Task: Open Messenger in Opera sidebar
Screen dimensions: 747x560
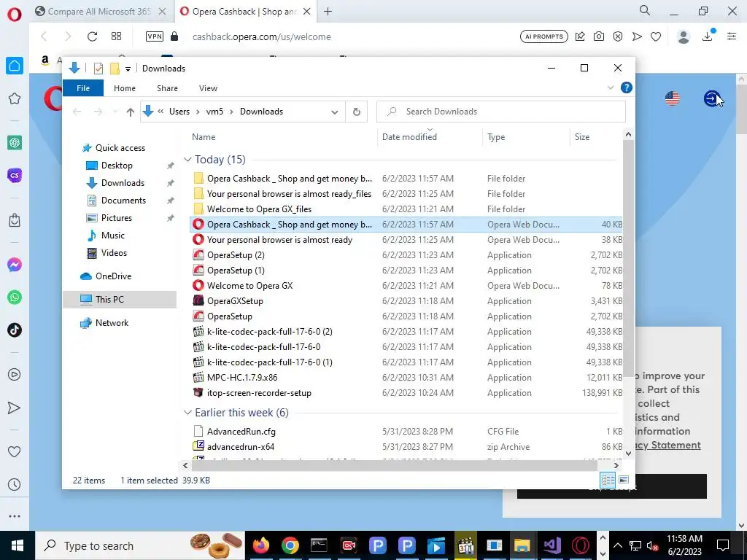Action: (15, 265)
